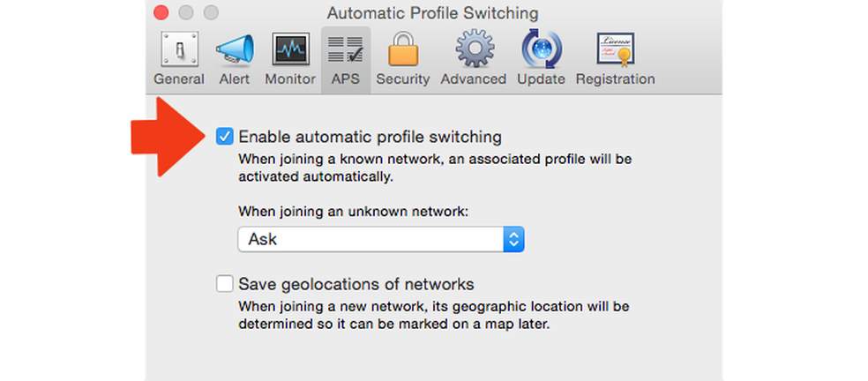Click the blue arrows on the Ask popup

[x=514, y=239]
